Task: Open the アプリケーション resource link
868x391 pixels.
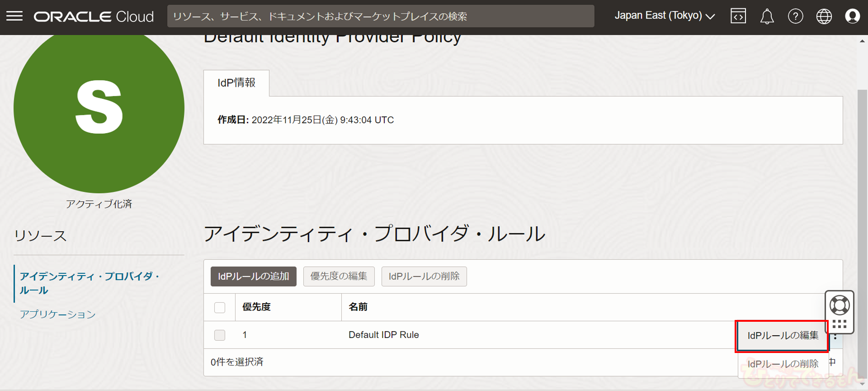Action: tap(57, 314)
